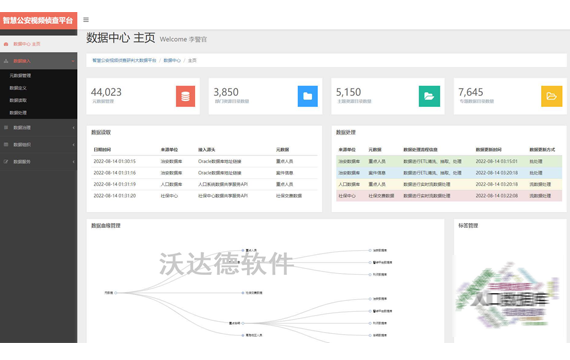This screenshot has width=570, height=360.
Task: Click the icon left of 数据组织 menu
Action: point(6,145)
